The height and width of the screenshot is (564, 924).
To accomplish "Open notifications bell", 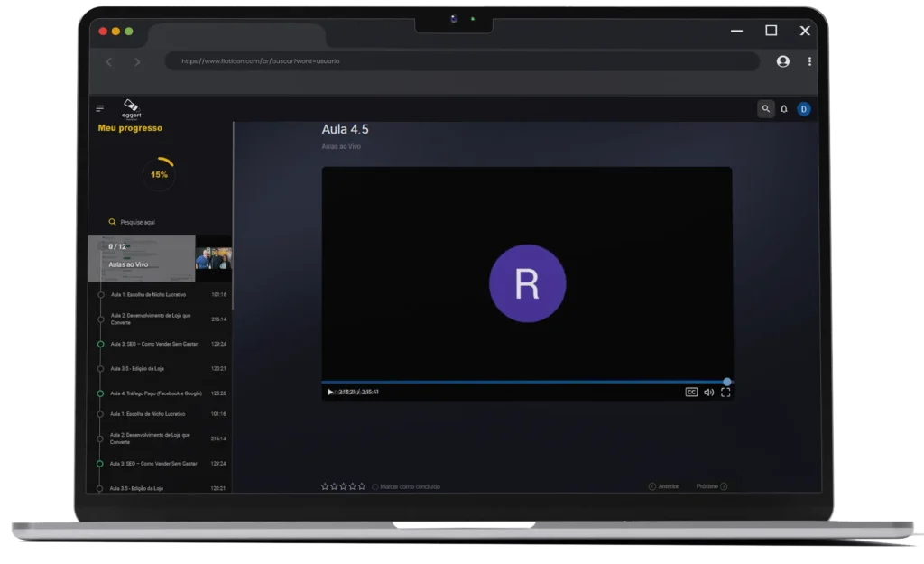I will [x=784, y=109].
